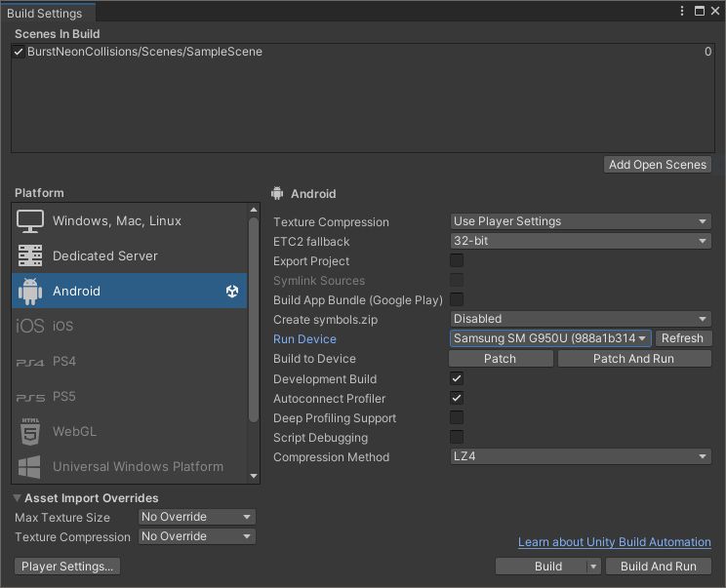Uncheck the SampleScene scene checkbox
Viewport: 726px width, 588px height.
pyautogui.click(x=19, y=52)
